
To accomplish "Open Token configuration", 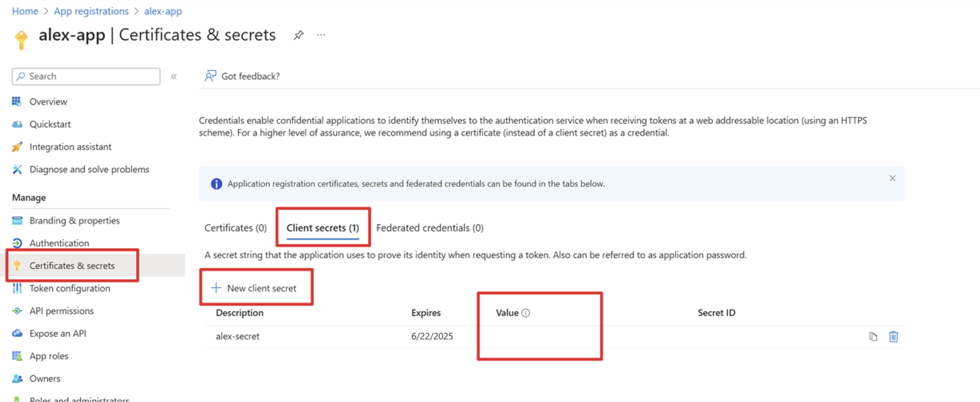I will (70, 288).
